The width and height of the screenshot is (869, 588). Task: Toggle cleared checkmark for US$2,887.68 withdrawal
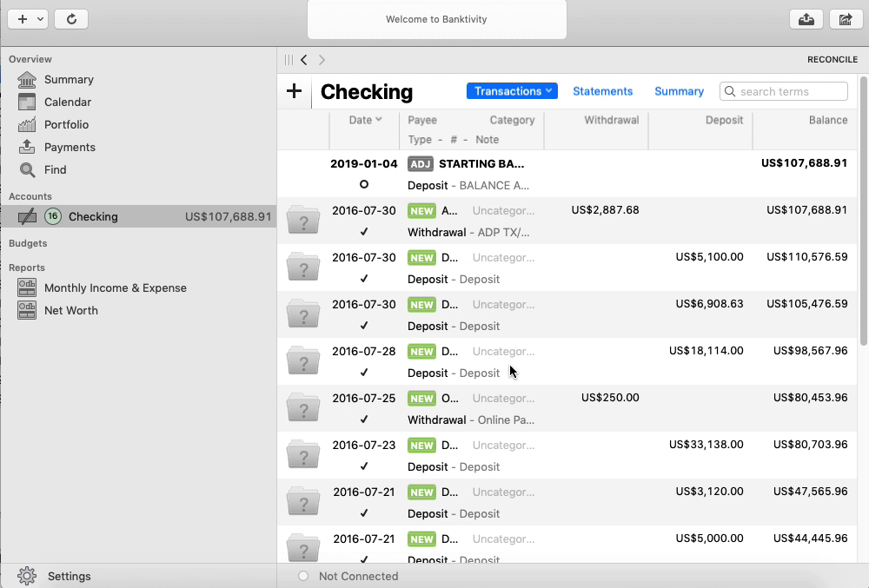(364, 232)
